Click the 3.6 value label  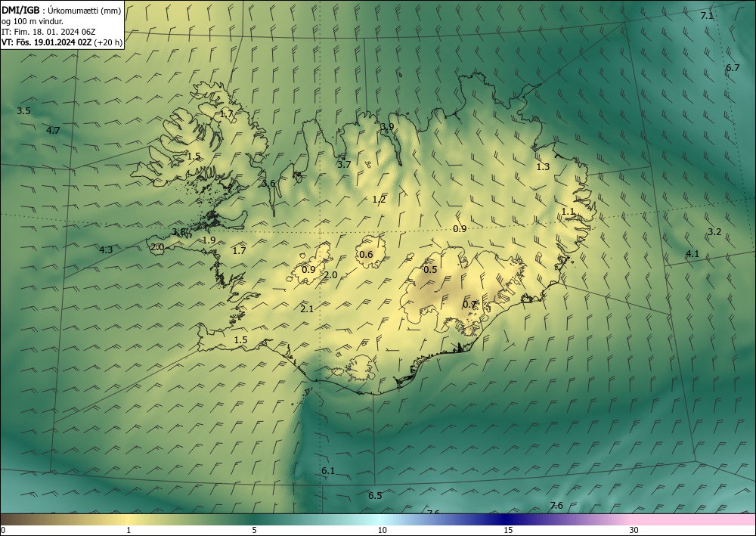[268, 184]
